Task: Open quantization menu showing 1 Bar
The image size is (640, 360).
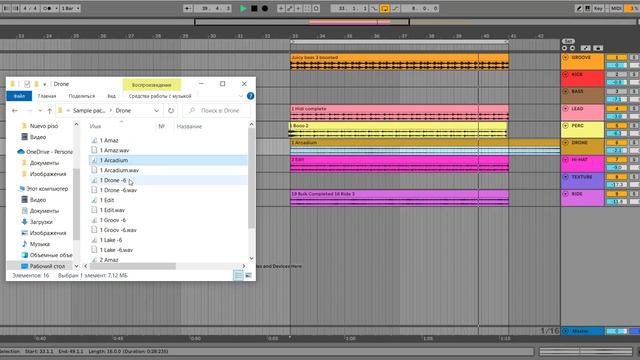Action: [70, 8]
